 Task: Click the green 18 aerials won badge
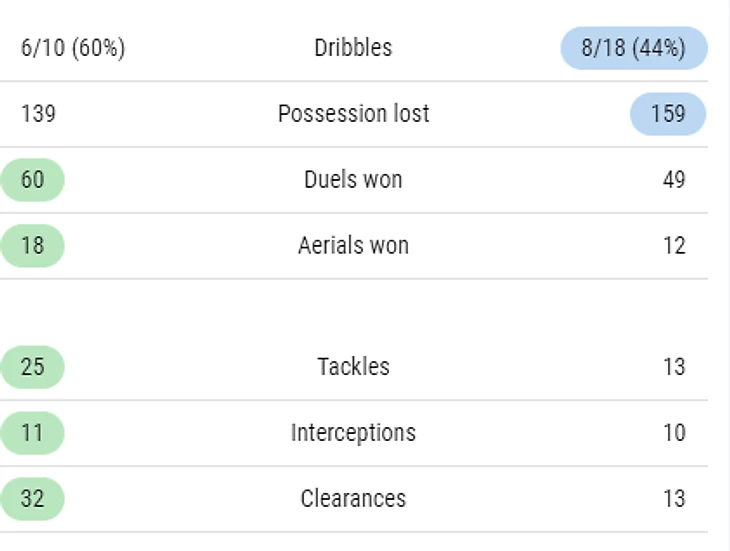coord(33,246)
